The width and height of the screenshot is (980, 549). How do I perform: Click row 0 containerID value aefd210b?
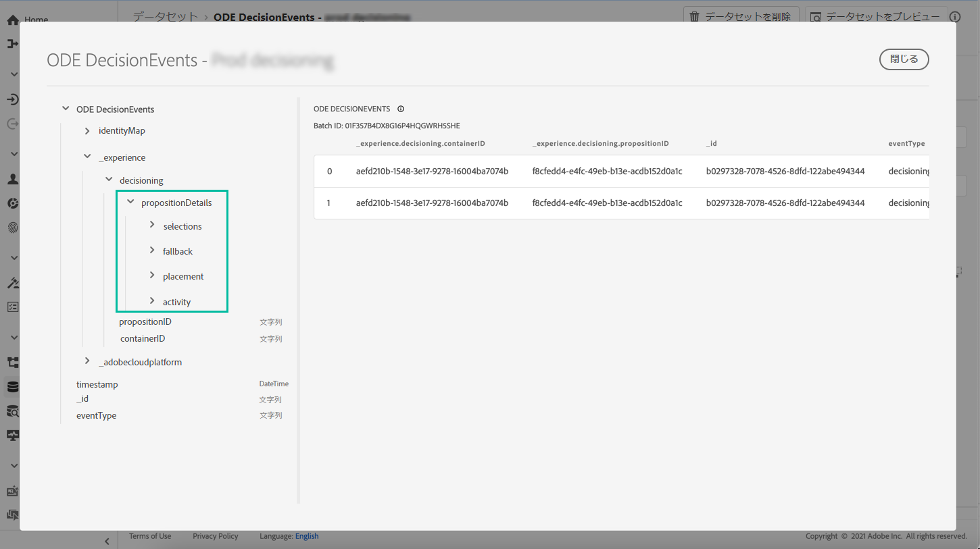click(433, 172)
